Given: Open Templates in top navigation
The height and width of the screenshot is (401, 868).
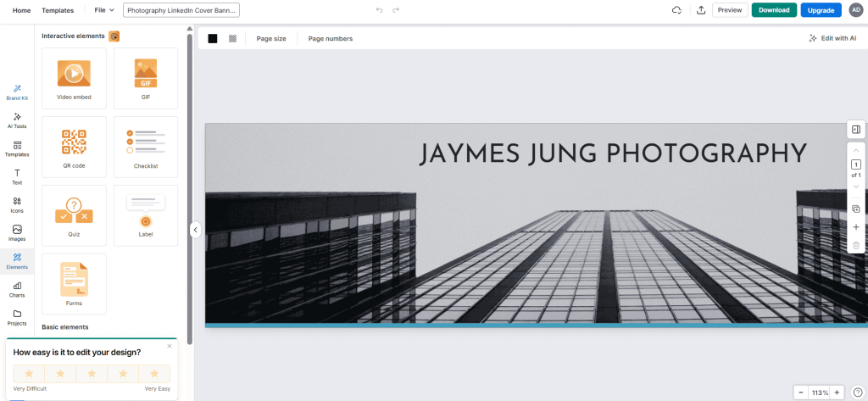Looking at the screenshot, I should 58,10.
